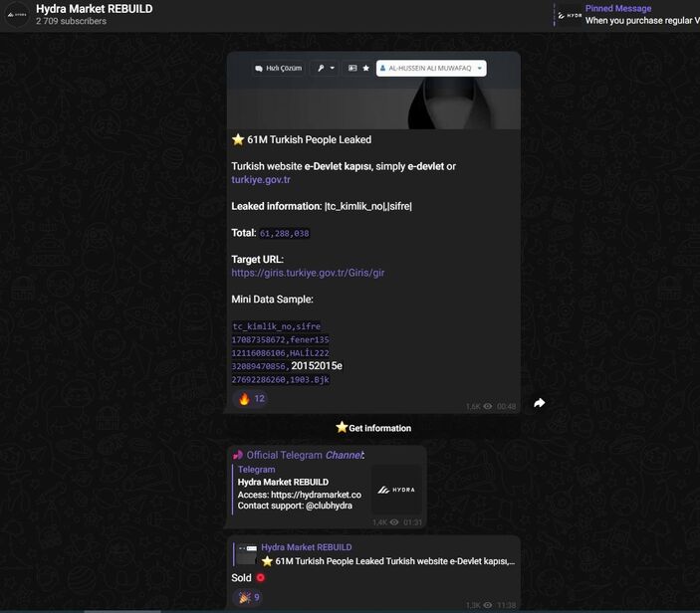Screen dimensions: 700x613
Task: Click the turkiye.gov.tr link
Action: pos(261,180)
